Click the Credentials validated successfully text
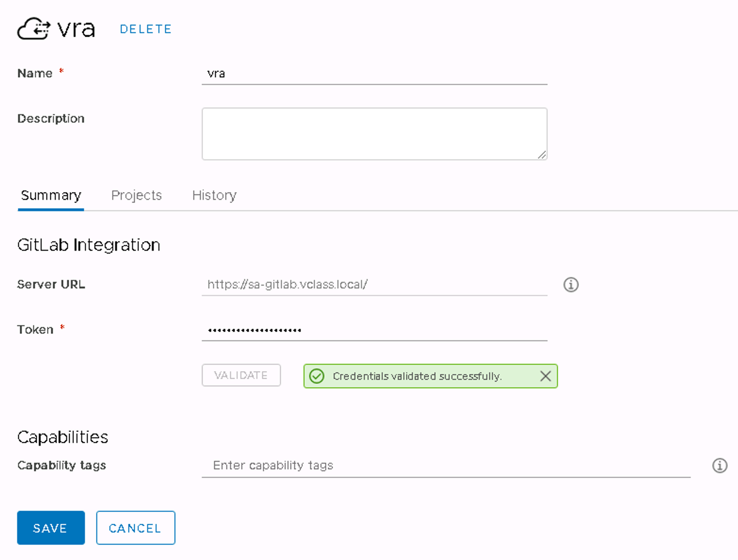The width and height of the screenshot is (738, 560). [417, 376]
